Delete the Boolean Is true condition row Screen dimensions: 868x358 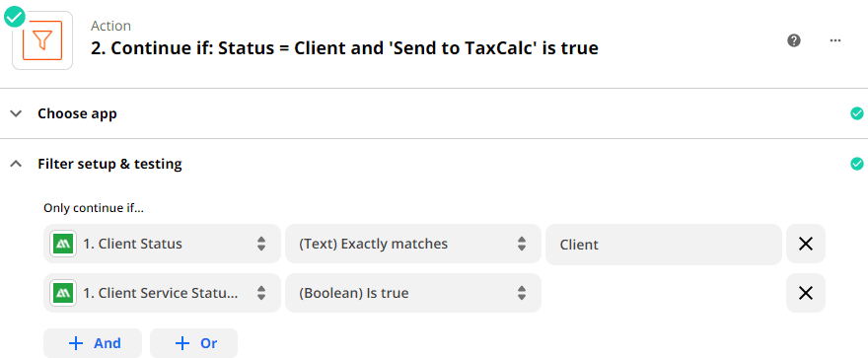[806, 293]
